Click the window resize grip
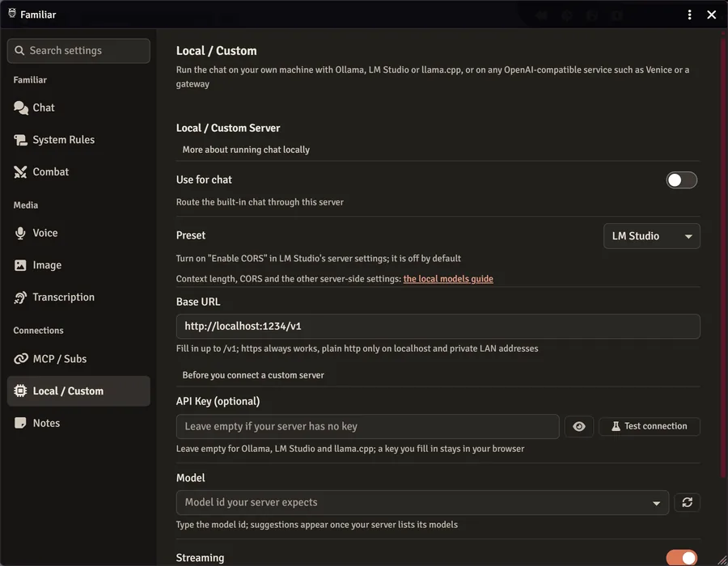Image resolution: width=728 pixels, height=566 pixels. 722,560
